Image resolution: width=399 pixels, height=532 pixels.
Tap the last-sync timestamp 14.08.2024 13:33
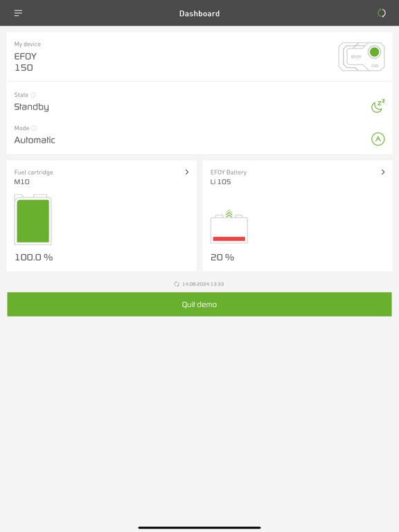click(x=203, y=284)
